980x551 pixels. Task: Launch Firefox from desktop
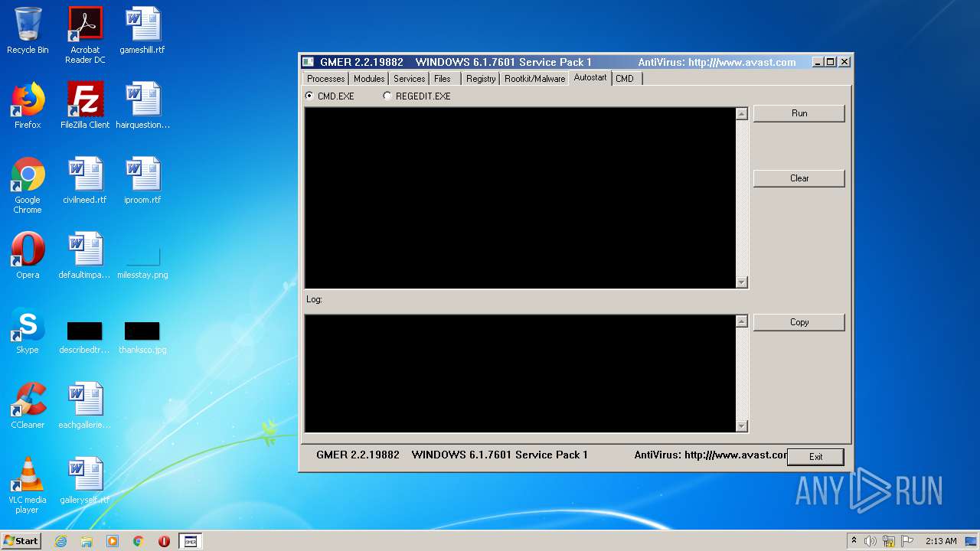tap(28, 106)
